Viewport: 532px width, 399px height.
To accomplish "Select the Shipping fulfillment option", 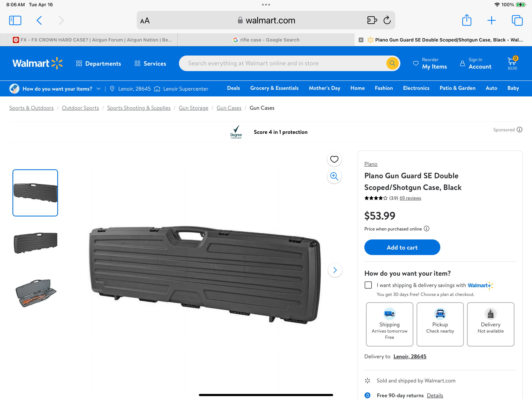I will (x=389, y=324).
